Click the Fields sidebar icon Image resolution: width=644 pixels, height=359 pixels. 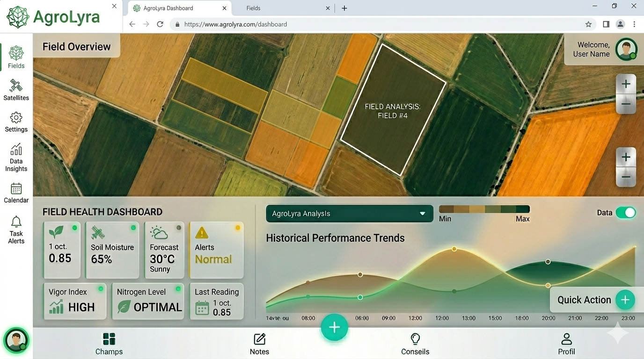(x=16, y=53)
